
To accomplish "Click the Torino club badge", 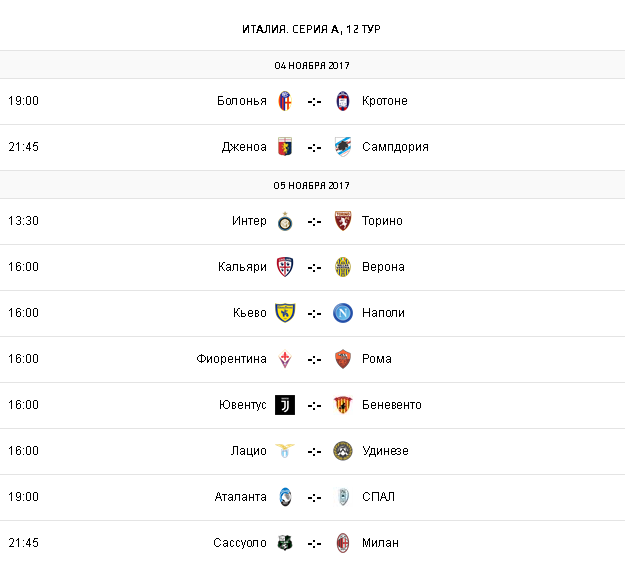I will tap(343, 221).
